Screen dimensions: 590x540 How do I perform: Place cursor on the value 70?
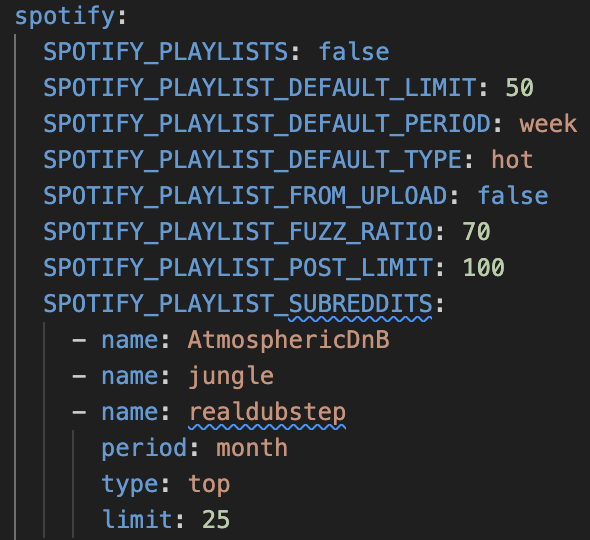pyautogui.click(x=476, y=231)
